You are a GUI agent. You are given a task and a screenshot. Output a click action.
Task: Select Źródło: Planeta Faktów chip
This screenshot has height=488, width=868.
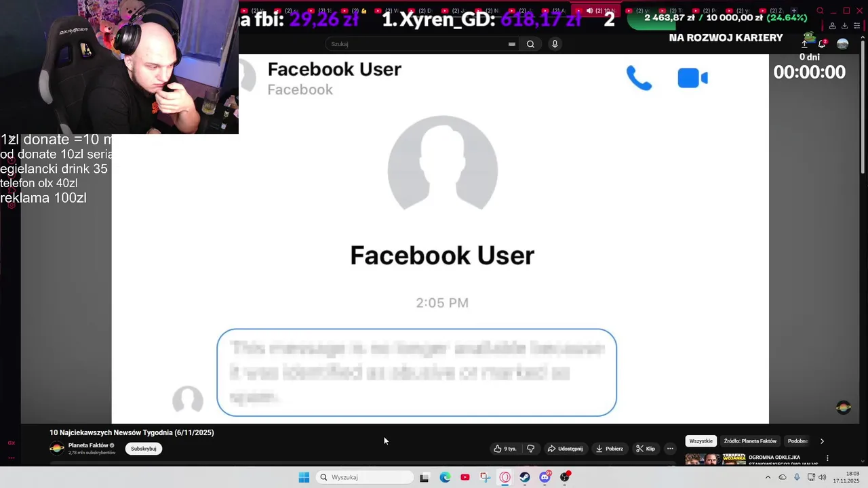750,441
